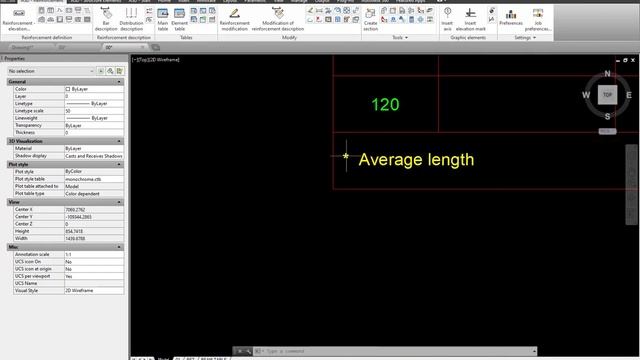Edit the Linetype scale value 50
640x360 pixels.
pyautogui.click(x=94, y=111)
